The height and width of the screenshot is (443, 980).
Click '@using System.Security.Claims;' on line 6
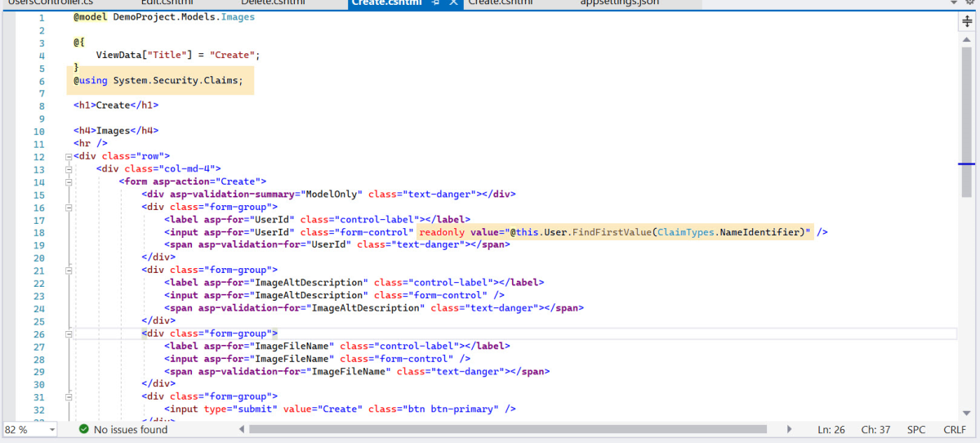158,81
